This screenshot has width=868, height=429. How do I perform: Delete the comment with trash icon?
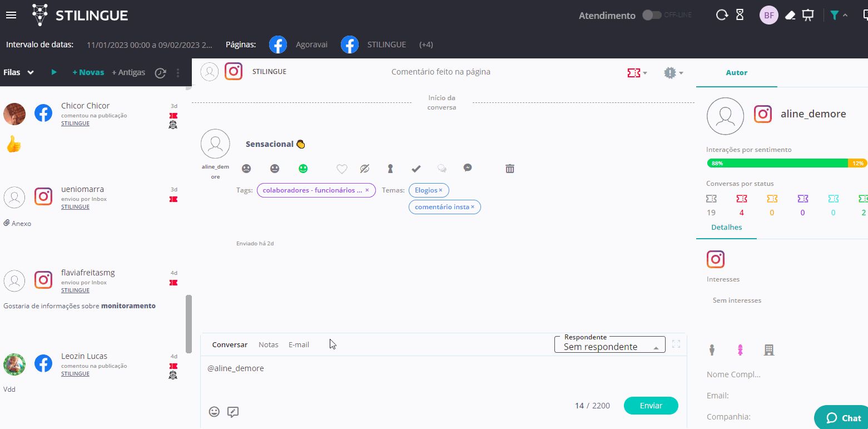pyautogui.click(x=510, y=169)
